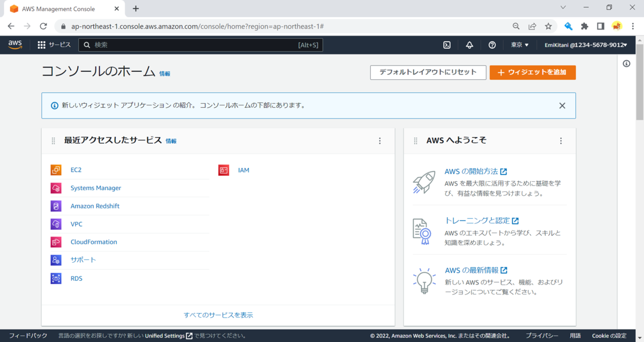The image size is (644, 342).
Task: Click the rocket icon for AWS の開始方法
Action: [x=424, y=183]
